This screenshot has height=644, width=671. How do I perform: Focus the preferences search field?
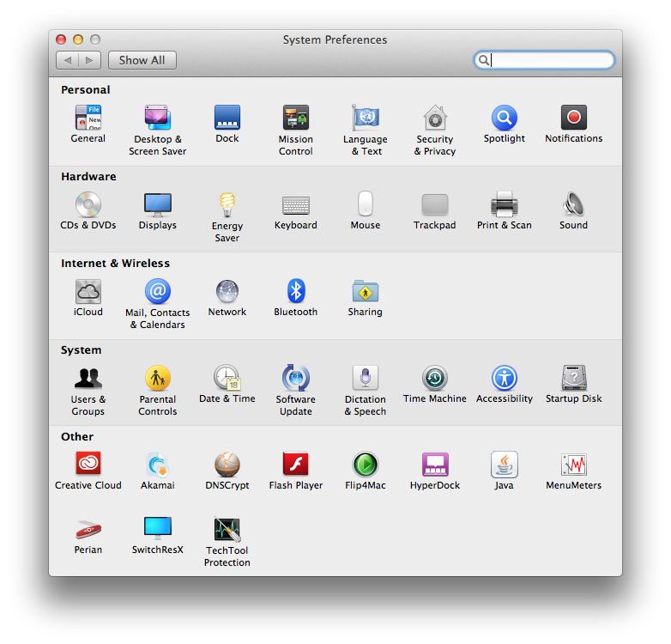click(x=544, y=60)
